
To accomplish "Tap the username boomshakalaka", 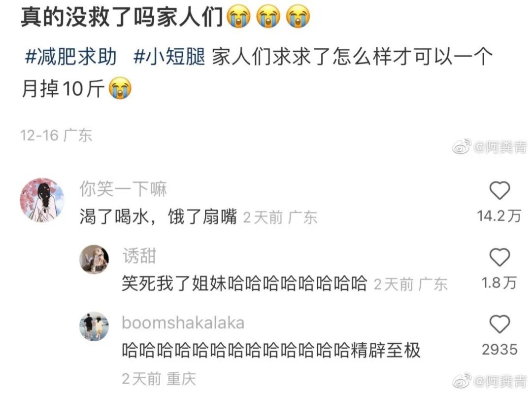I will (x=183, y=322).
